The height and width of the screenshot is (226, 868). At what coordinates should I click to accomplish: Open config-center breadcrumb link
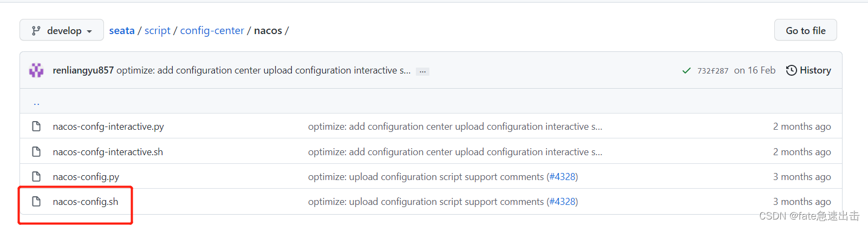click(212, 31)
